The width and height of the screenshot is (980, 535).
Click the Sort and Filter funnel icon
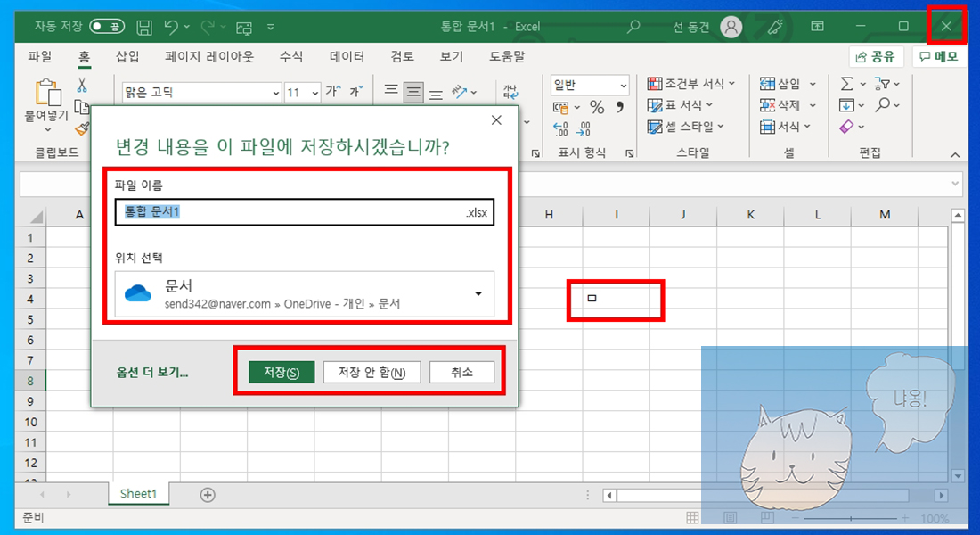[882, 83]
